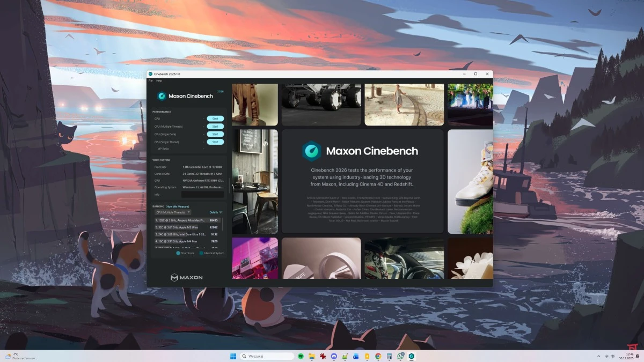Open Spotify from the taskbar

301,356
